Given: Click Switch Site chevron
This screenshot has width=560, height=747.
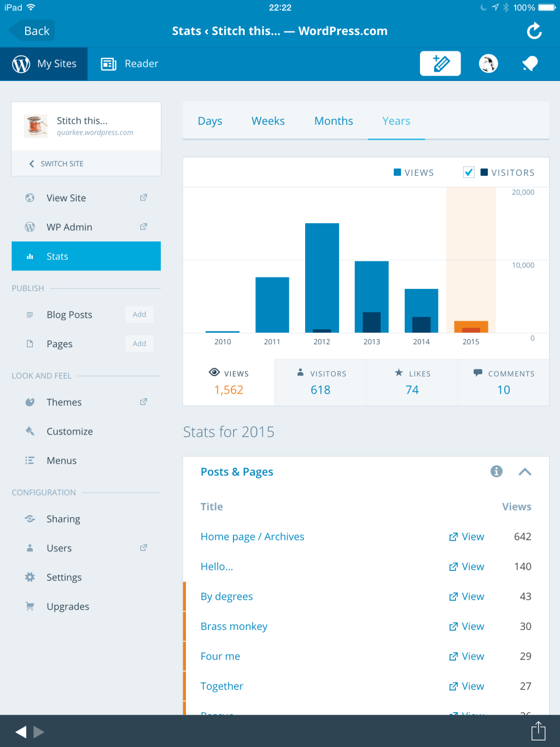Looking at the screenshot, I should tap(32, 164).
